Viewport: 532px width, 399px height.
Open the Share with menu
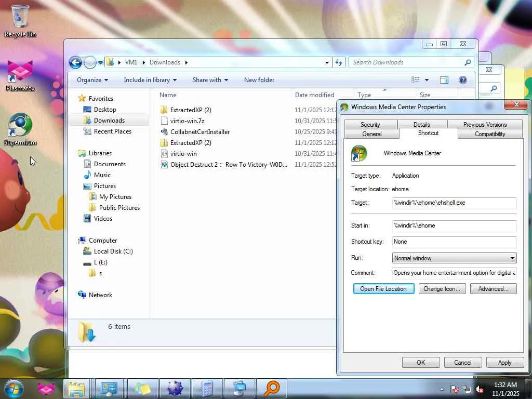point(210,80)
